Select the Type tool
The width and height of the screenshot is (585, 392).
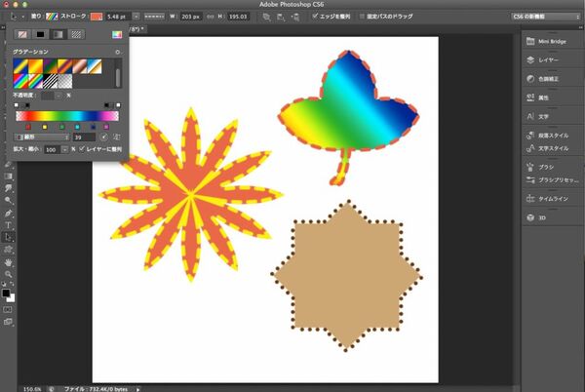click(8, 225)
